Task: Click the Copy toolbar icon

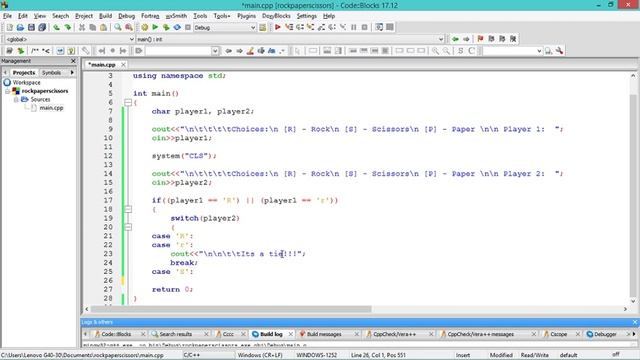Action: (x=93, y=27)
